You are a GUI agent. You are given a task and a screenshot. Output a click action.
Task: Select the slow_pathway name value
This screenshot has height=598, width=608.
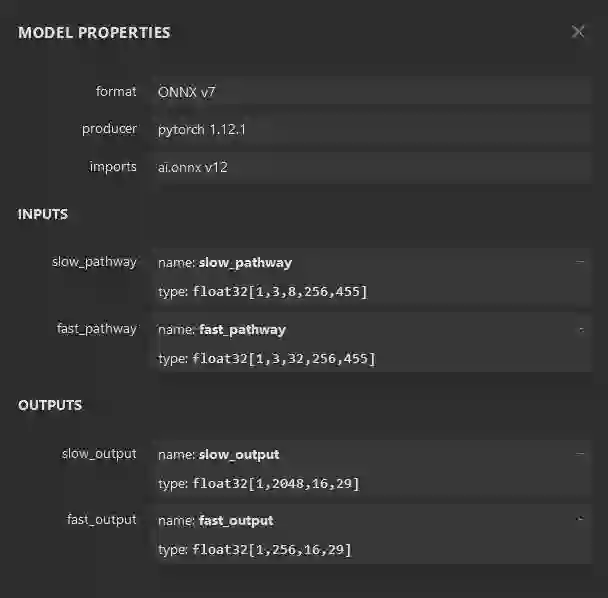[x=245, y=263]
